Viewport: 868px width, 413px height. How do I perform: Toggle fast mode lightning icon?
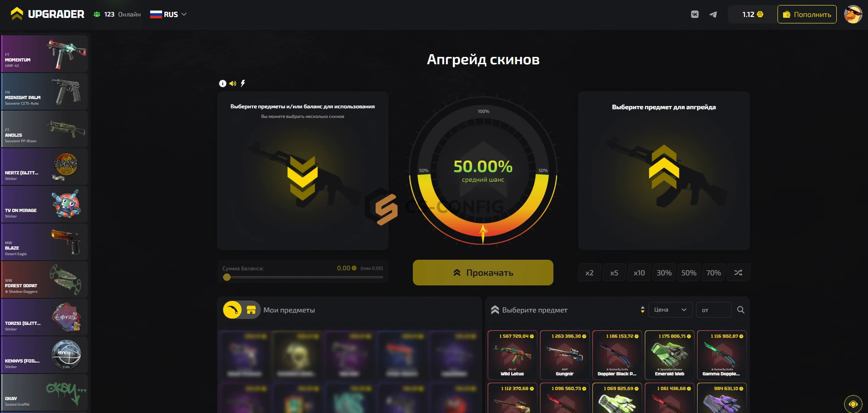243,84
